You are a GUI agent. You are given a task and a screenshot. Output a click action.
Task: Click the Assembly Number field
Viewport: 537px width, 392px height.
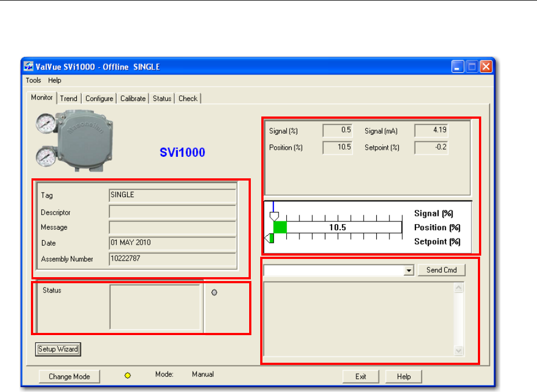point(172,259)
